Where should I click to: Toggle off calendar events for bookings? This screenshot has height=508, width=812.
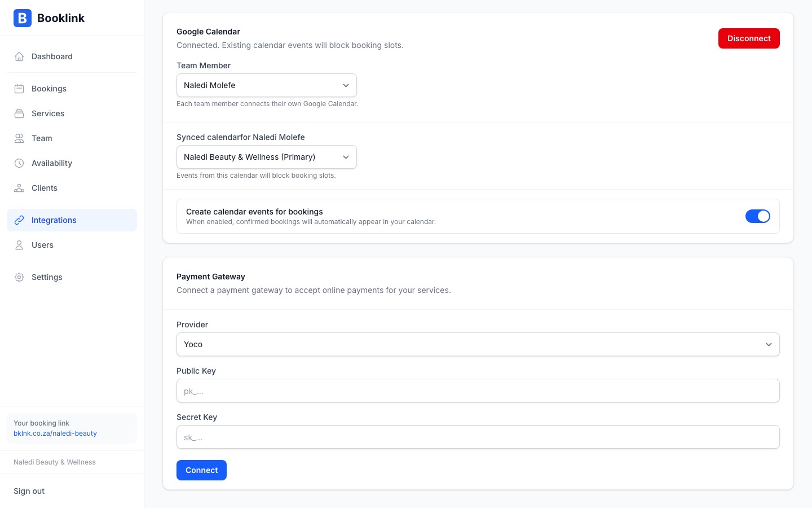pyautogui.click(x=758, y=216)
